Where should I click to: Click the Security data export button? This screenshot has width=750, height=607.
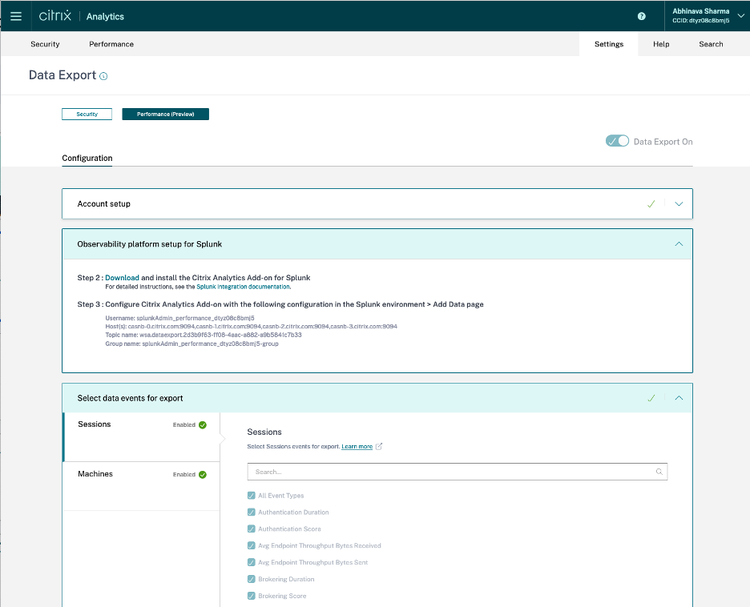pyautogui.click(x=87, y=114)
